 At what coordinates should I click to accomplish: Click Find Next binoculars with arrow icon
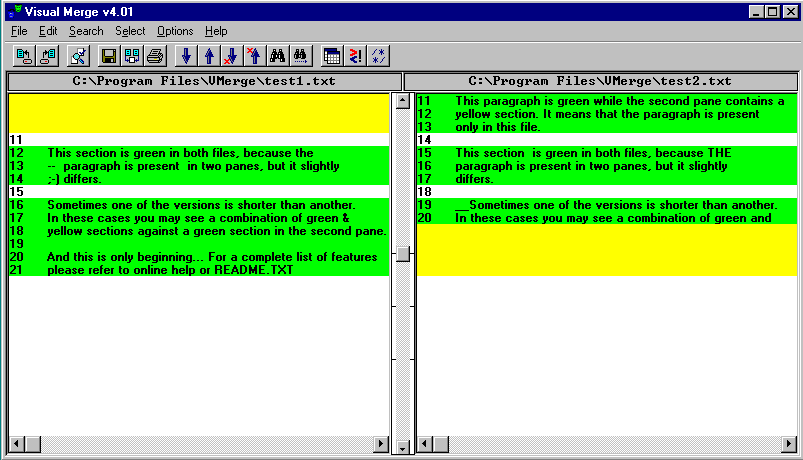tap(301, 56)
